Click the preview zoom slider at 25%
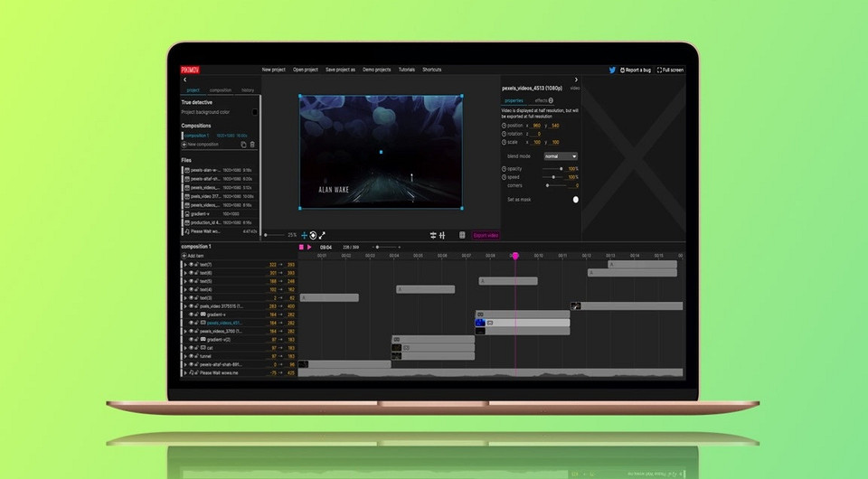Viewport: 868px width, 479px height. pyautogui.click(x=275, y=235)
